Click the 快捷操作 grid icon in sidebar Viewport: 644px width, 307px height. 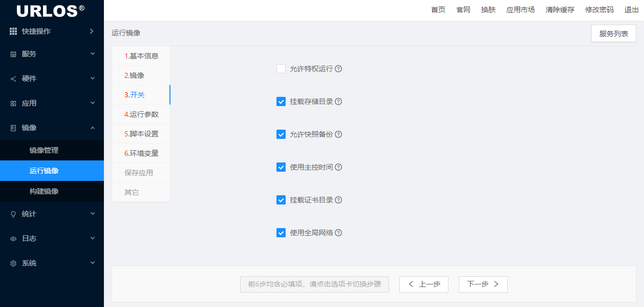tap(13, 31)
